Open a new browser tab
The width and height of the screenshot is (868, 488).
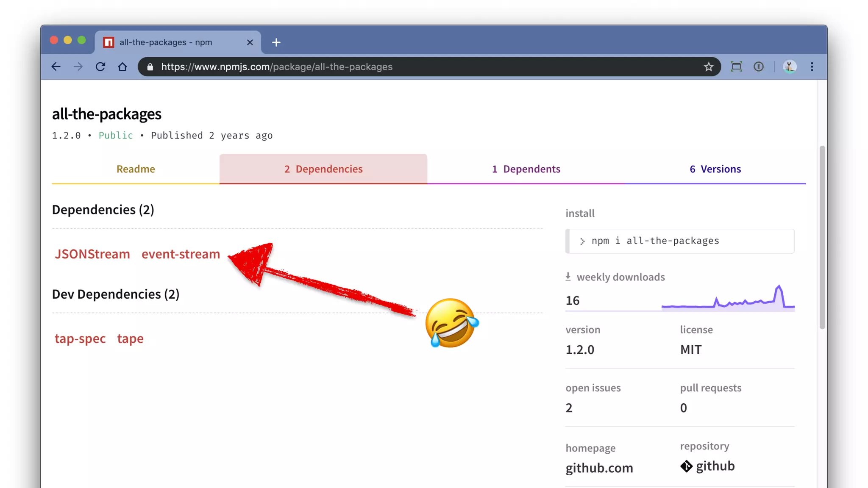276,42
